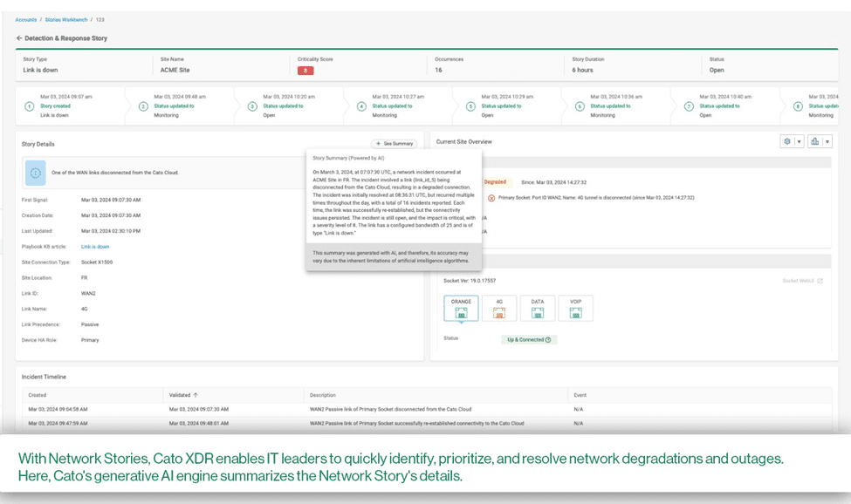Go back using the Detection & Response Story arrow

pos(19,38)
